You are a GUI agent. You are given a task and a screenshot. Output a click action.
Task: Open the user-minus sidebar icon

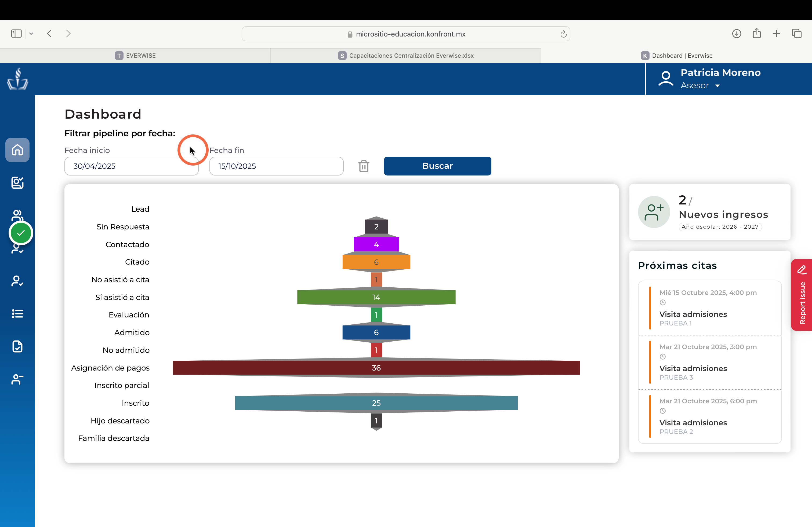pos(17,379)
